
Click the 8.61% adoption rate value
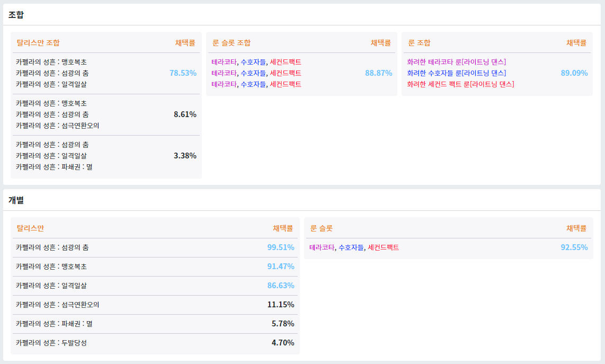(185, 114)
